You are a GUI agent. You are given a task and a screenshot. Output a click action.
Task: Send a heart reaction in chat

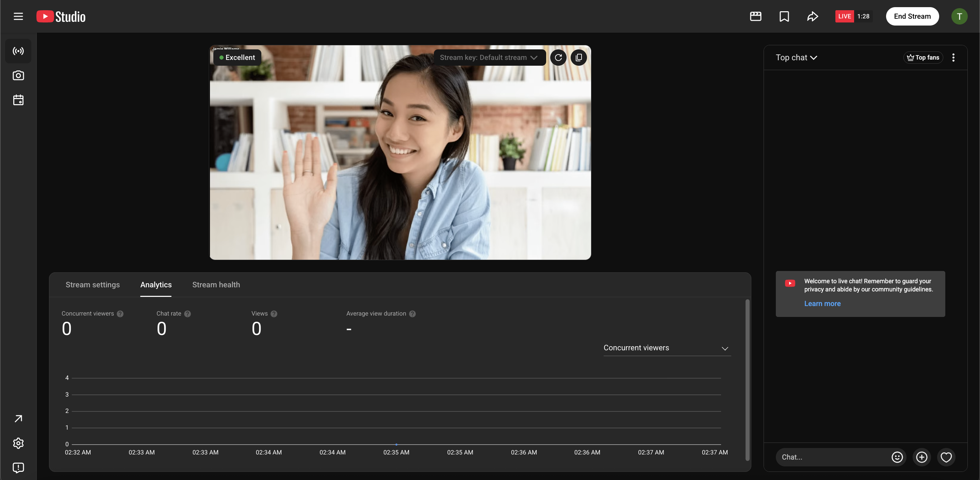tap(946, 457)
